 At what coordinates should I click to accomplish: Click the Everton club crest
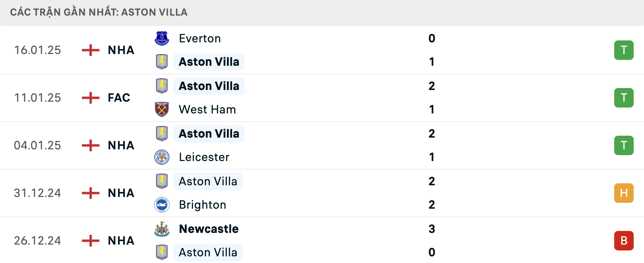[162, 38]
